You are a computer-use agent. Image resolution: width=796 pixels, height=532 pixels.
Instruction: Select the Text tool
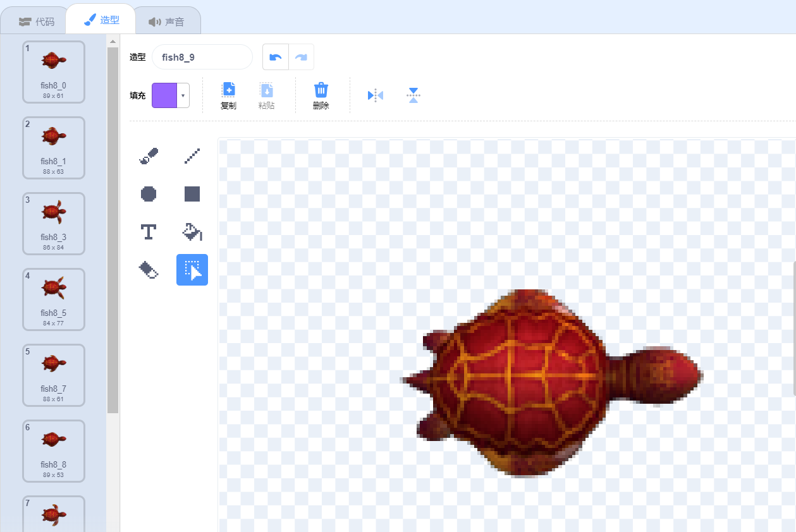click(x=148, y=231)
